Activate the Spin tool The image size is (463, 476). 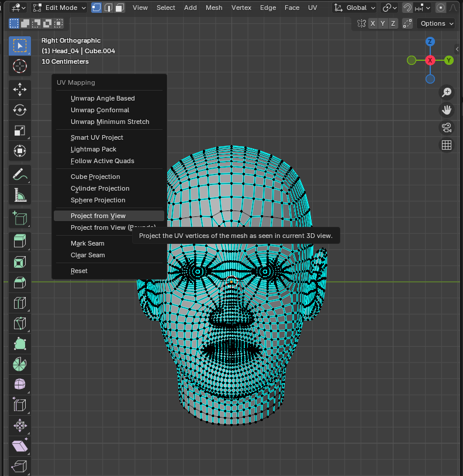pyautogui.click(x=20, y=364)
